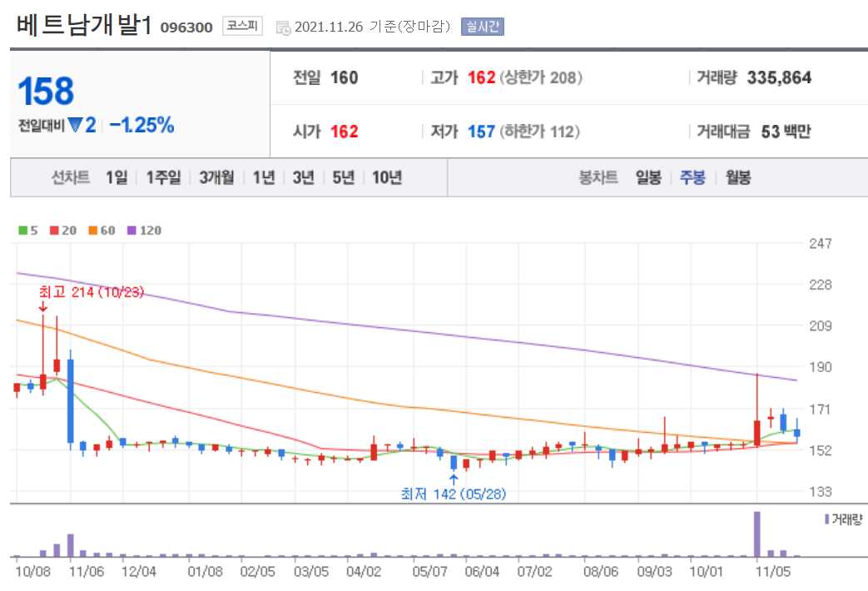This screenshot has width=868, height=591.
Task: Switch to the 주봉 weekly tab
Action: (692, 177)
